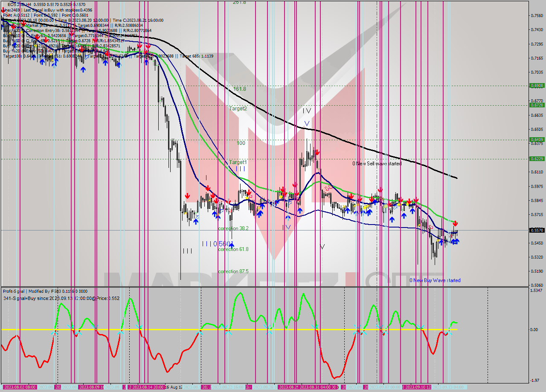Click the 0.5190 price axis label
The image size is (546, 392).
pos(537,271)
